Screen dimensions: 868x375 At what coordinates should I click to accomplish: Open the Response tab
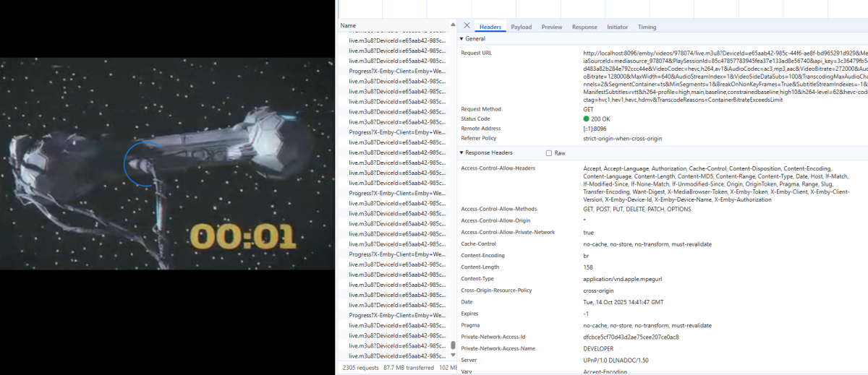tap(584, 27)
